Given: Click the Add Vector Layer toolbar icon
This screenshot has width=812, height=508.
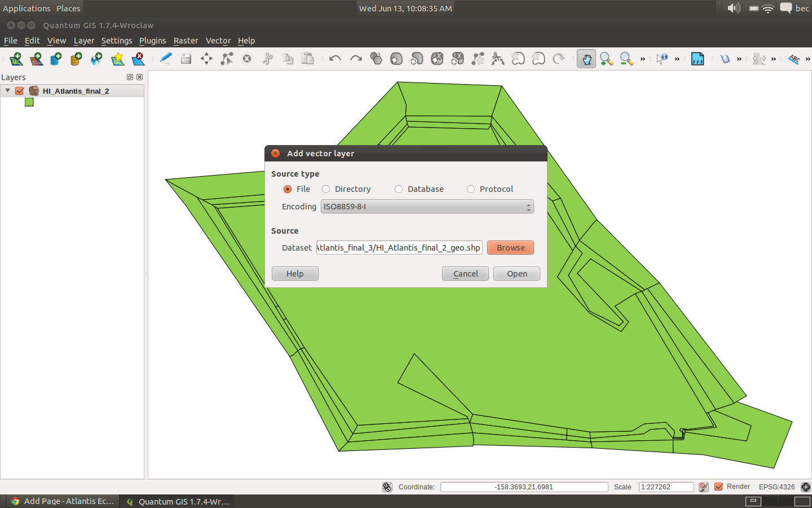Looking at the screenshot, I should [16, 59].
